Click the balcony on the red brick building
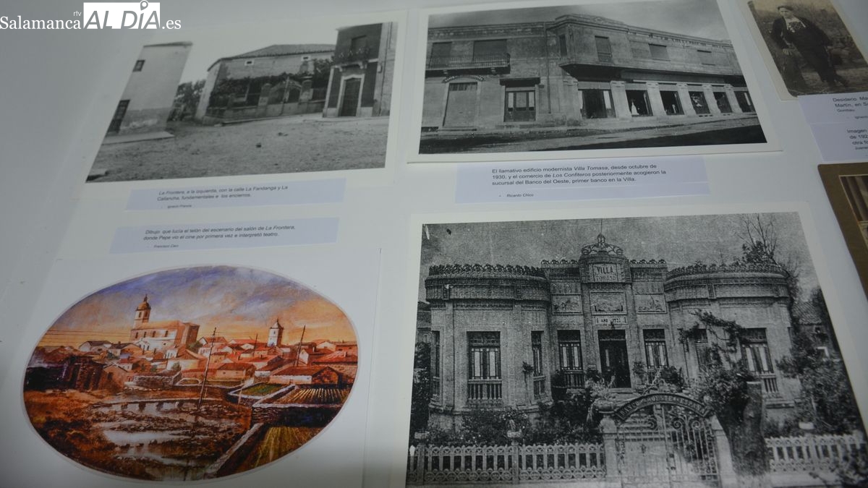The width and height of the screenshot is (868, 488). 354,56
